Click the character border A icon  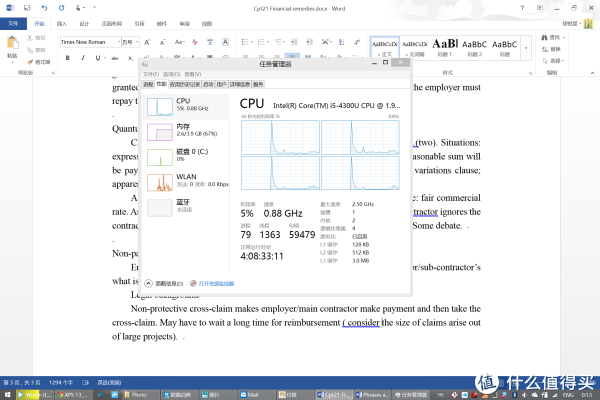coord(225,42)
